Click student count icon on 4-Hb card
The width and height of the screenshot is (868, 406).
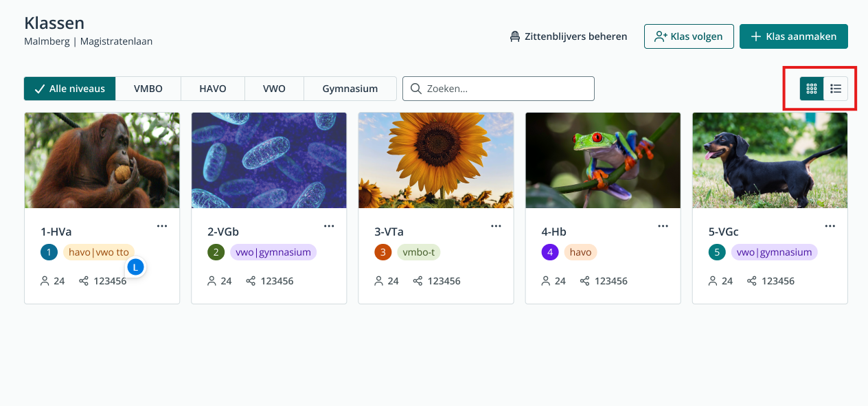(x=546, y=281)
